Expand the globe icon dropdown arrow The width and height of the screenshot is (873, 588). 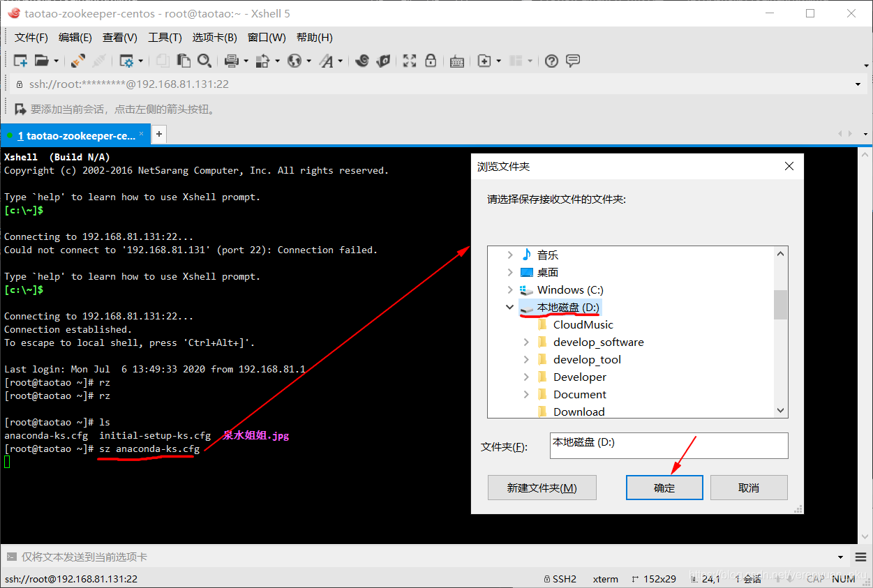click(308, 61)
